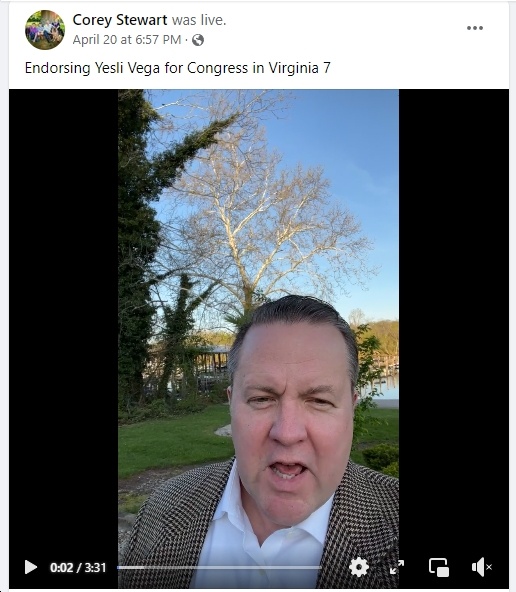Image resolution: width=516 pixels, height=592 pixels.
Task: Visit the Corey Stewart profile name link
Action: point(120,20)
